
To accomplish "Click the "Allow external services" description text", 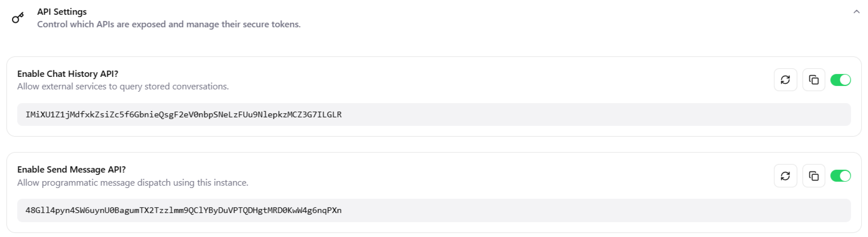I will tap(123, 87).
